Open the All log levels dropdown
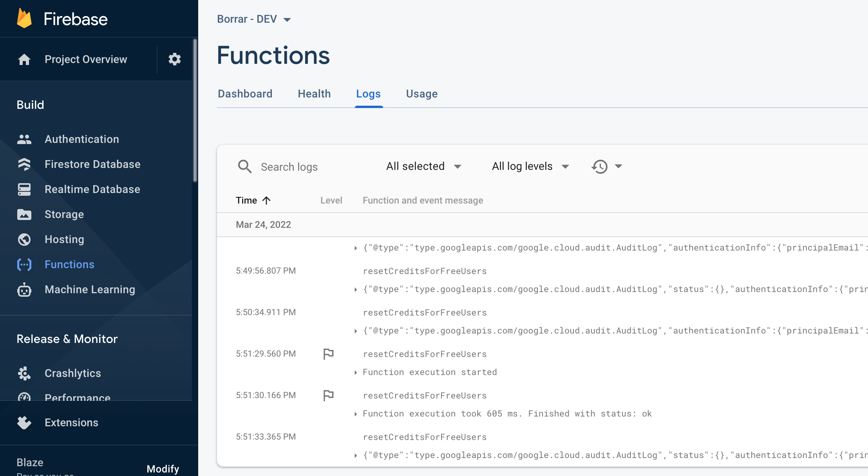The image size is (868, 476). 530,166
